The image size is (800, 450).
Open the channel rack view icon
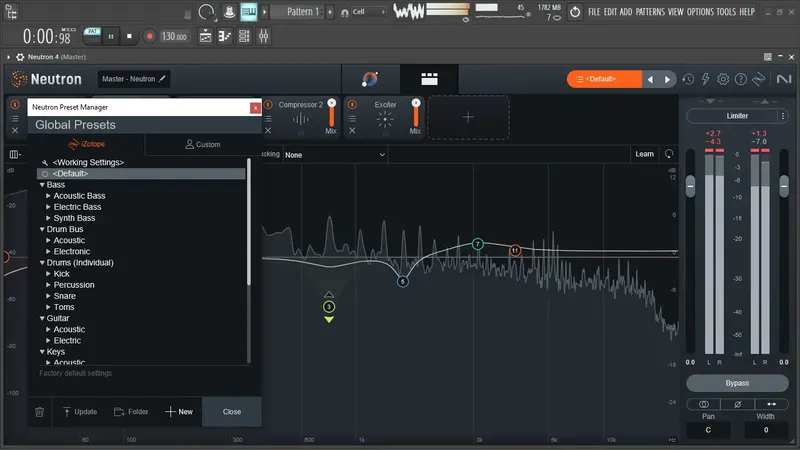click(x=244, y=36)
